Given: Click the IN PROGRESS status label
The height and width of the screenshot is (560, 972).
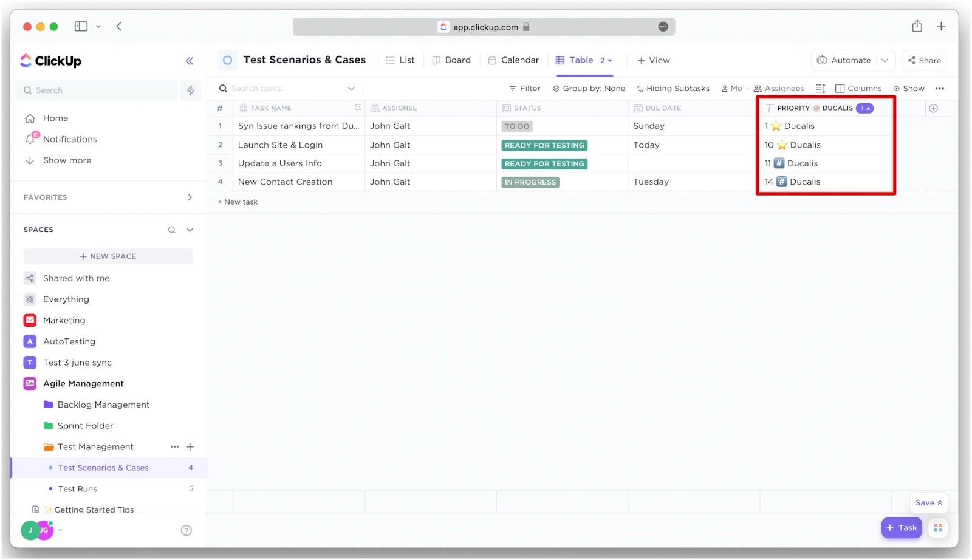Looking at the screenshot, I should (530, 182).
